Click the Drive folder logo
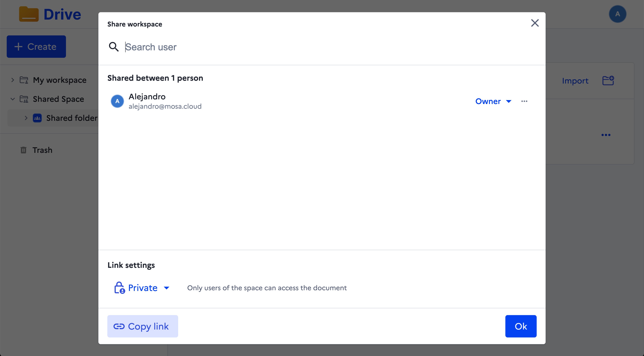The width and height of the screenshot is (644, 356). [29, 14]
